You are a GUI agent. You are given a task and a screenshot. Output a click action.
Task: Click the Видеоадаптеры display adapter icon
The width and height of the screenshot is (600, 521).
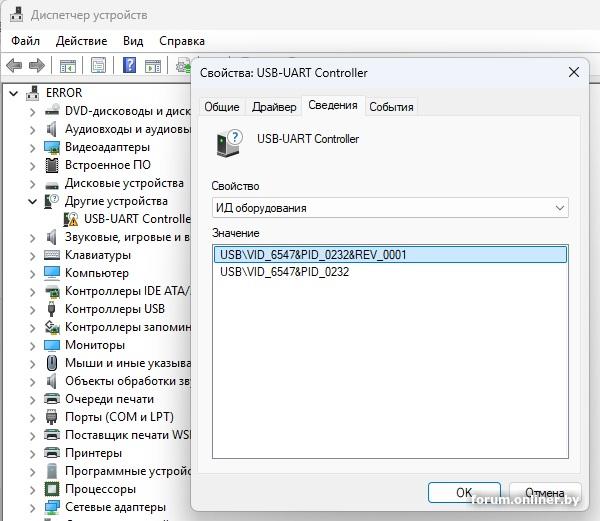click(53, 147)
